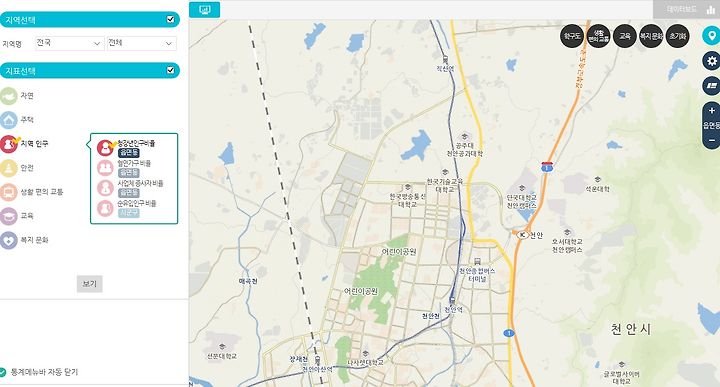Screen dimensions: 720x387
Task: Click the 한국기술교육대학교 map label
Action: coord(444,185)
